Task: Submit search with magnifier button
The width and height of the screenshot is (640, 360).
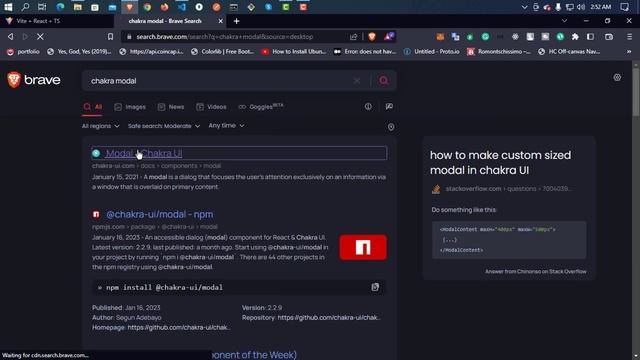Action: pyautogui.click(x=384, y=80)
